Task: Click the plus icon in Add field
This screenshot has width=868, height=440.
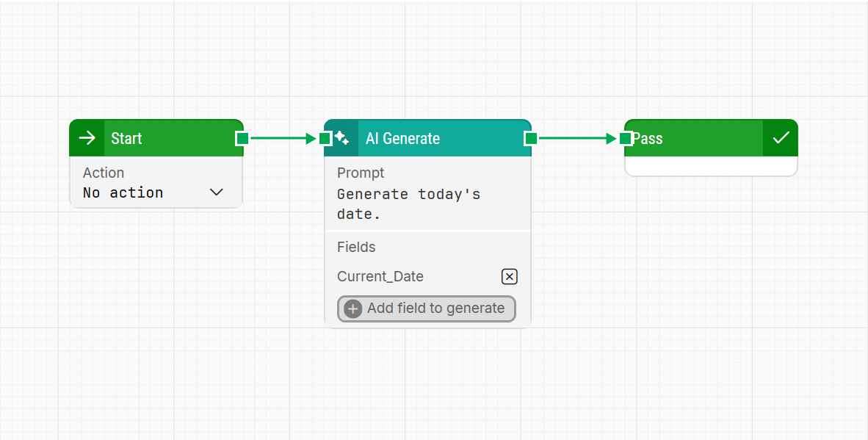Action: 353,309
